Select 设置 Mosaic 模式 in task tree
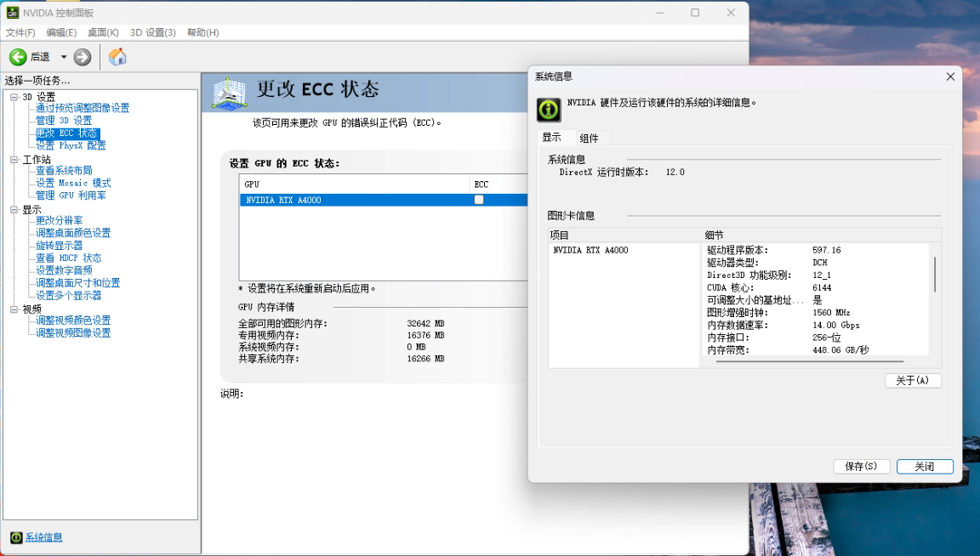980x556 pixels. tap(73, 183)
